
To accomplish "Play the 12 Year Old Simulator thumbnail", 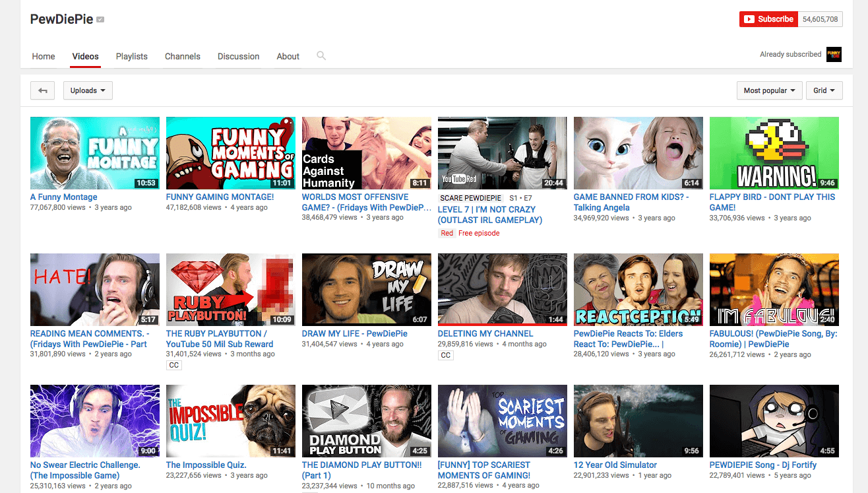I will click(x=638, y=421).
